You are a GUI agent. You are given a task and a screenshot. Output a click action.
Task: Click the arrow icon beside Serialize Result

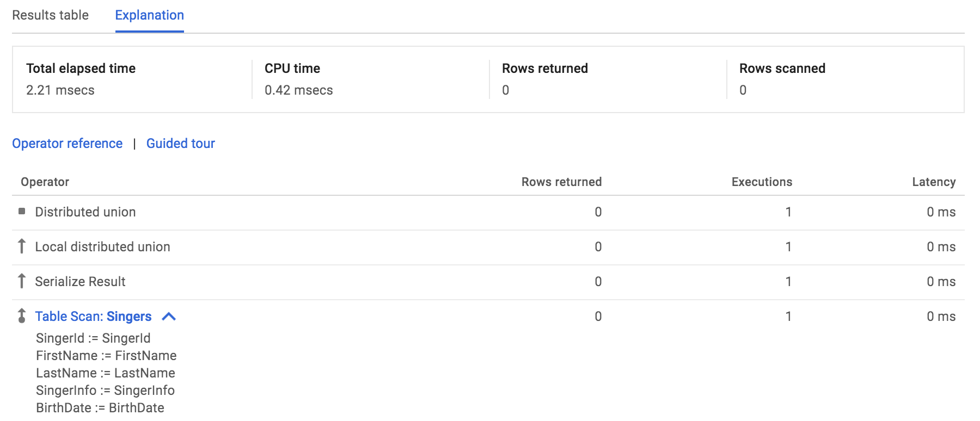22,281
